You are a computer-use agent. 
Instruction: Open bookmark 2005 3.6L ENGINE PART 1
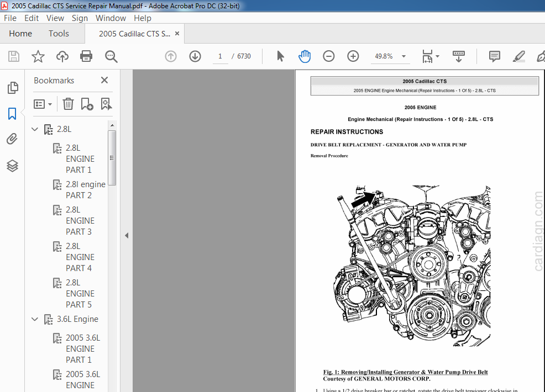coord(83,348)
